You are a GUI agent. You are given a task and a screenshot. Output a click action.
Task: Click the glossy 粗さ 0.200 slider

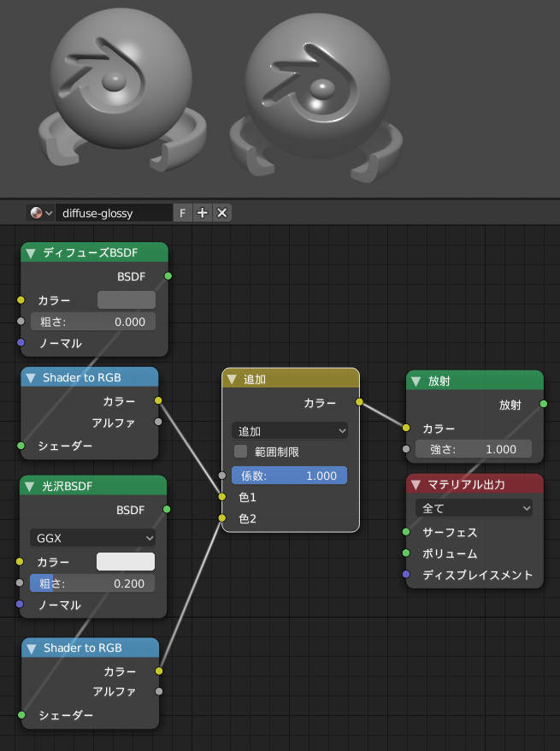click(91, 582)
